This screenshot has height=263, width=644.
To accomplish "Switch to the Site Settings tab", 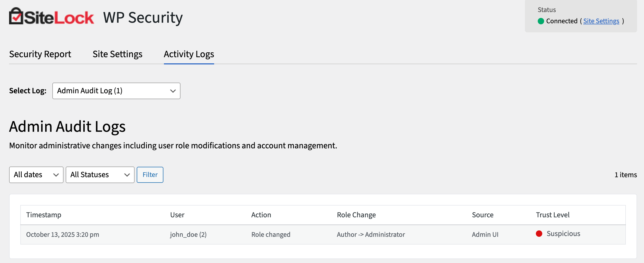I will (117, 54).
